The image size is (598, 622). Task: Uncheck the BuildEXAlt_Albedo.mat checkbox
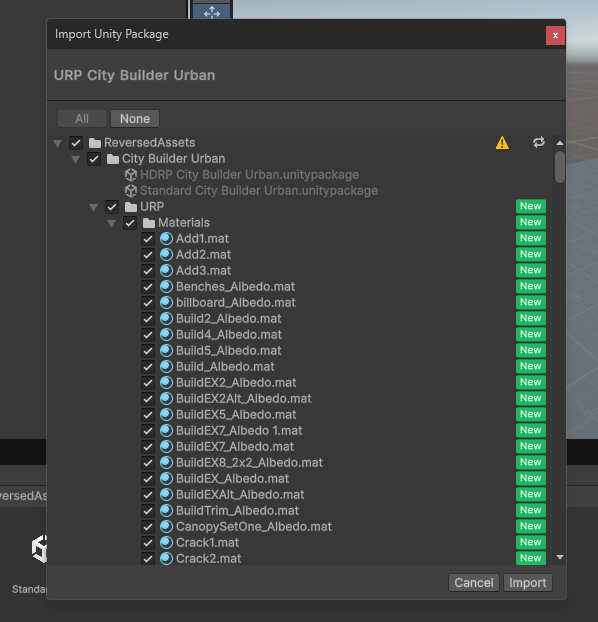click(x=148, y=495)
